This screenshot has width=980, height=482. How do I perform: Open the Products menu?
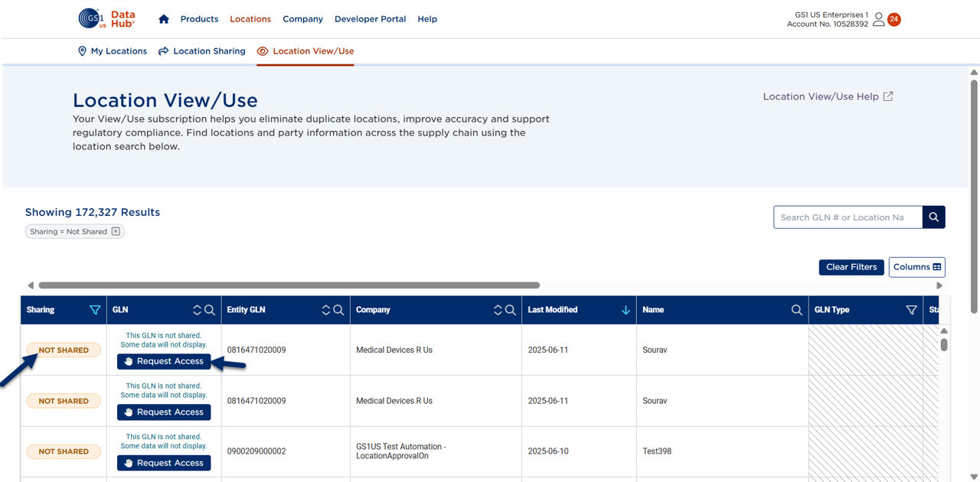tap(199, 19)
